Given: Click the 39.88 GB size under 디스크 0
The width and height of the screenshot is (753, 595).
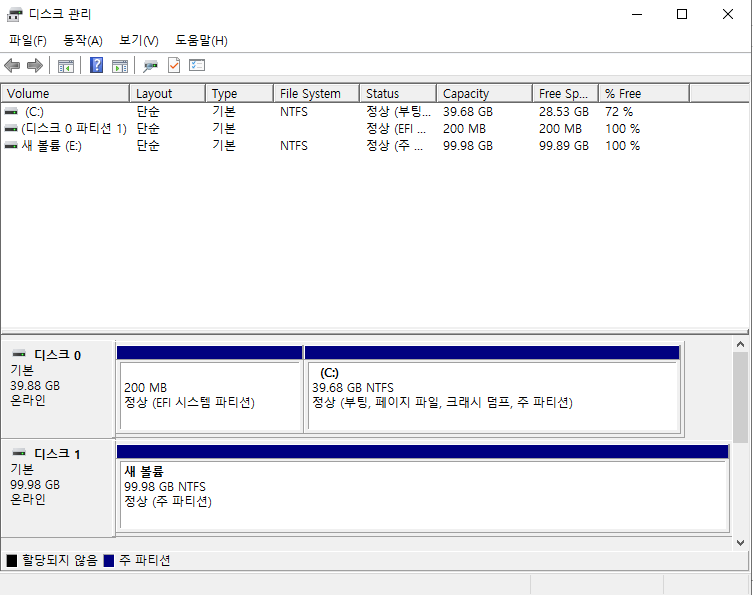Looking at the screenshot, I should pos(35,386).
